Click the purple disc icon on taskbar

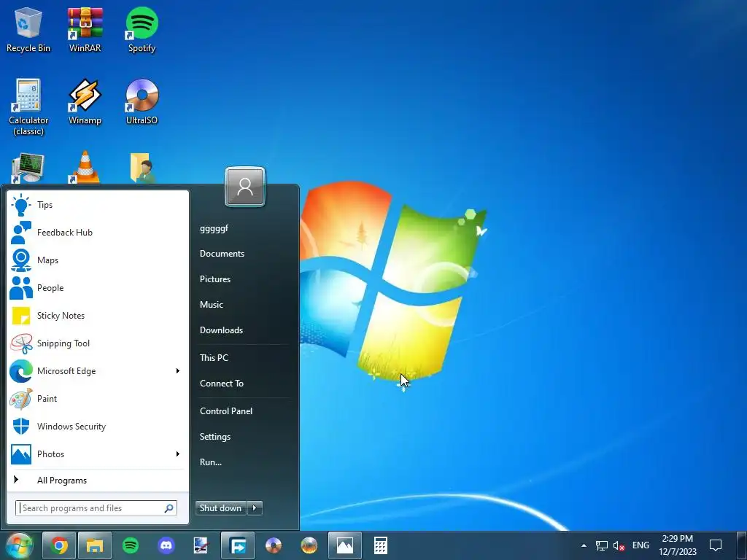tap(274, 545)
